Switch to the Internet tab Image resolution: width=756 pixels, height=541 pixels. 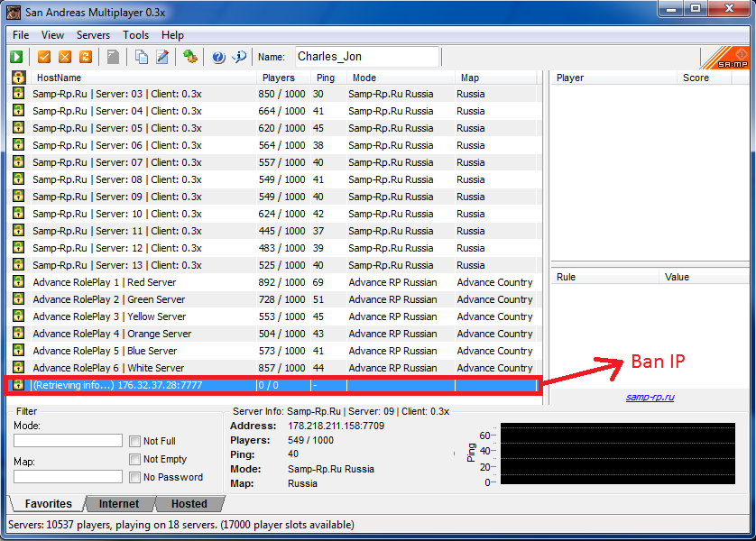tap(119, 503)
